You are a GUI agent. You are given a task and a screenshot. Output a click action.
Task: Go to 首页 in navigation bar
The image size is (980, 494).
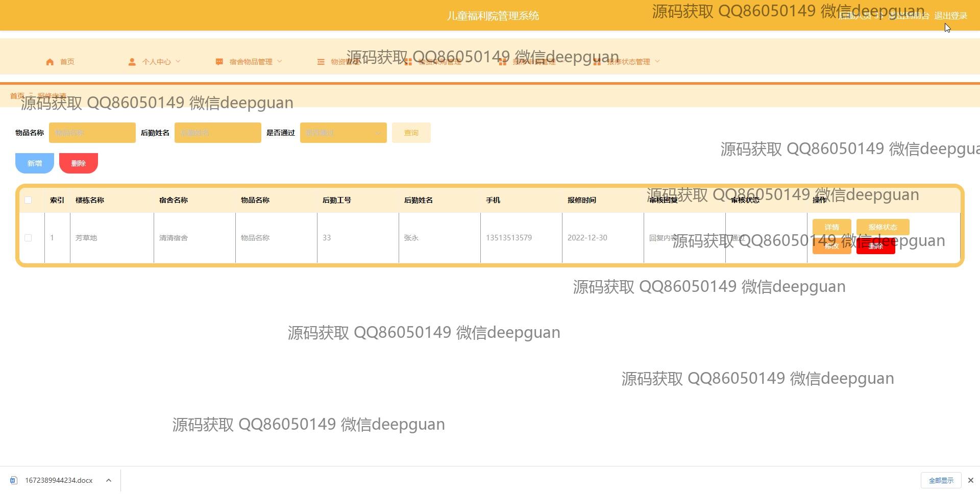(x=67, y=62)
